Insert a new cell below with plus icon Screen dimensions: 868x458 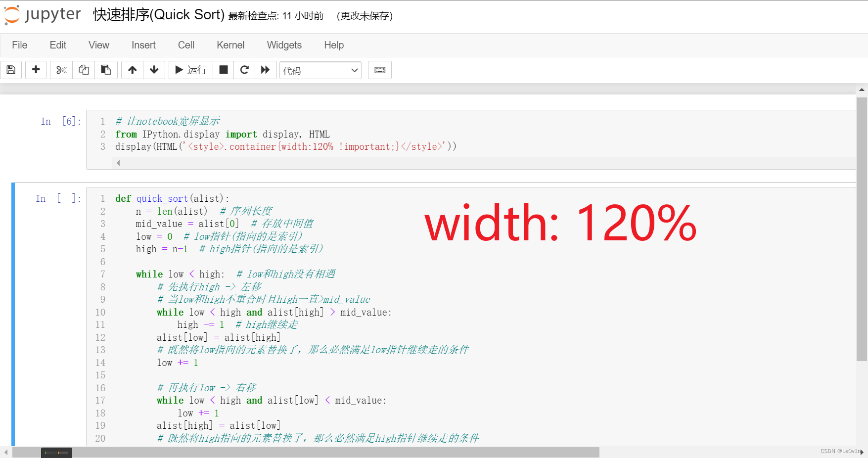point(36,70)
